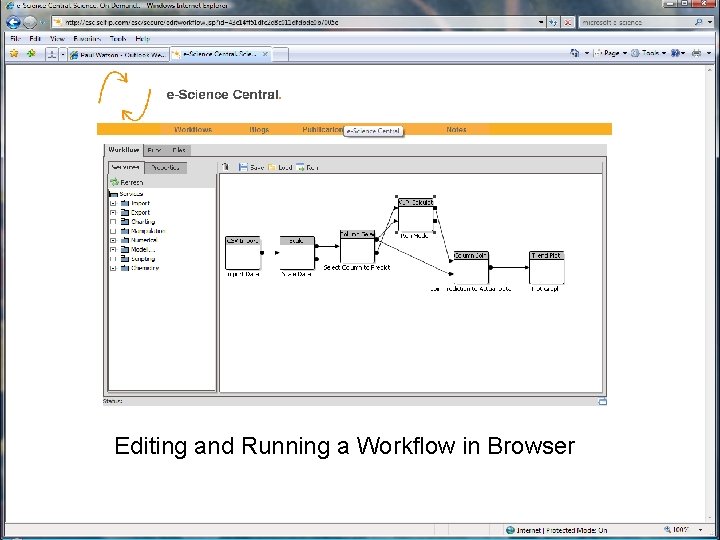This screenshot has height=540, width=720.
Task: Open the Favorites menu
Action: coord(86,39)
